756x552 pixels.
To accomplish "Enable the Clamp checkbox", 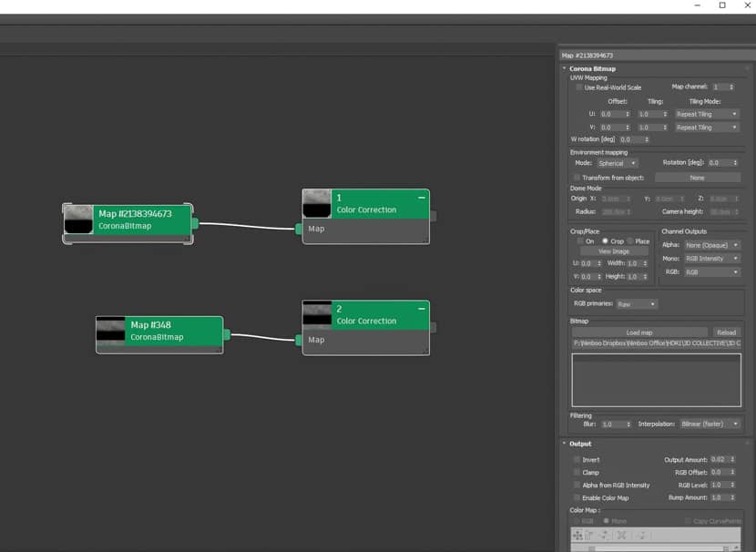I will [577, 473].
